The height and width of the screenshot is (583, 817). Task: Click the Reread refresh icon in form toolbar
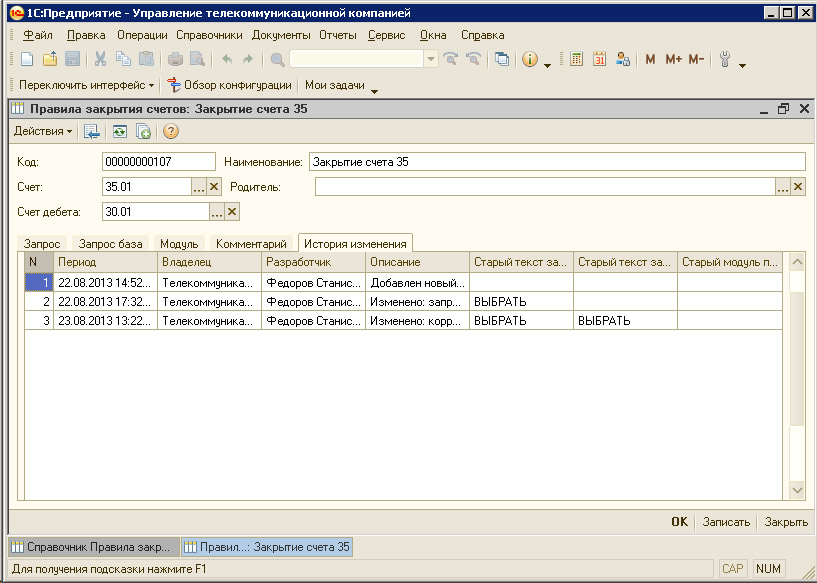click(x=120, y=131)
